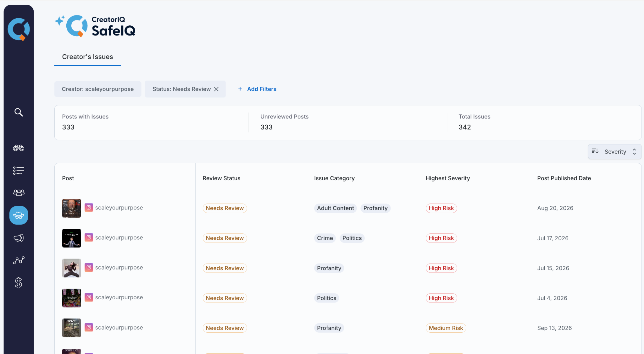Click scaleyourpurpose in the Sep 13 row
Viewport: 644px width, 354px height.
tap(119, 327)
